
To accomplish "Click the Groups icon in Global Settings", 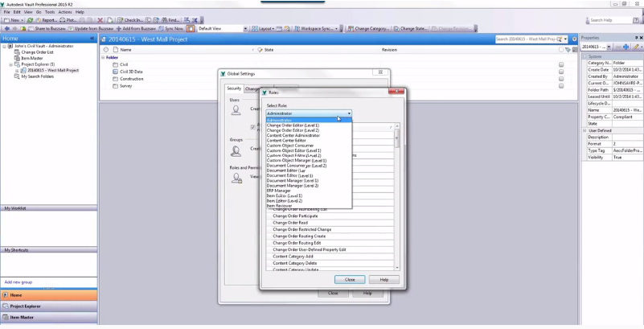I will click(x=236, y=151).
